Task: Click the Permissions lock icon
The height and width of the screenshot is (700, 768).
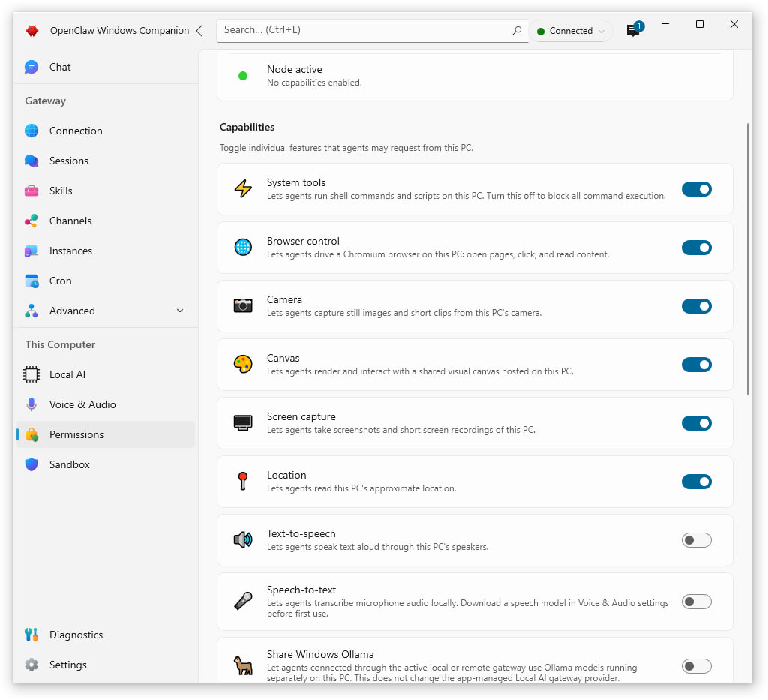Action: [31, 434]
